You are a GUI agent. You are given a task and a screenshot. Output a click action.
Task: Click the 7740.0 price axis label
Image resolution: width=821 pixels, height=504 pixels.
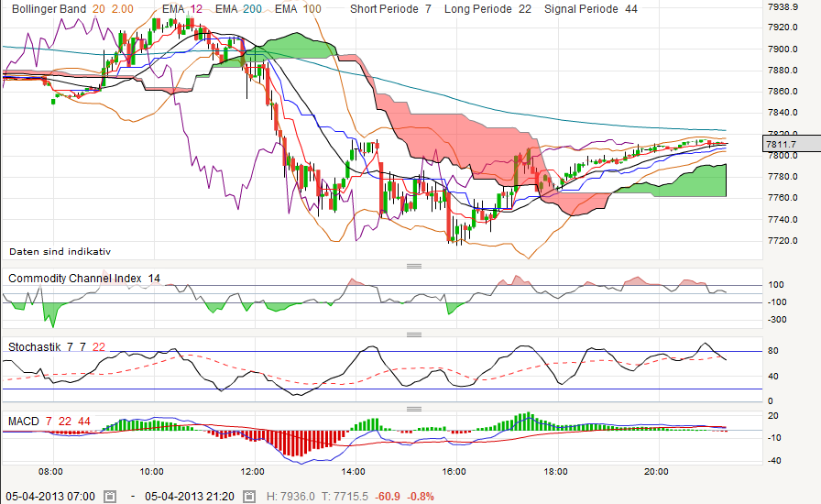point(783,220)
